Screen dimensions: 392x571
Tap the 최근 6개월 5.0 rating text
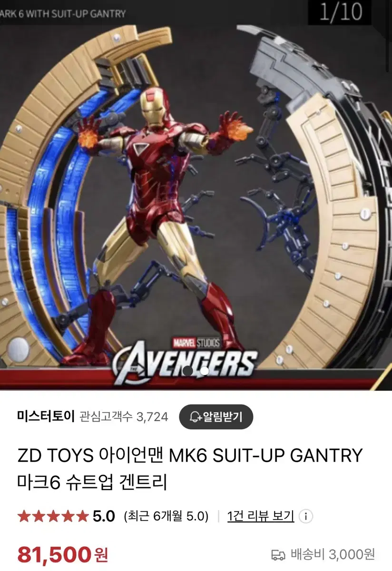[x=166, y=516]
